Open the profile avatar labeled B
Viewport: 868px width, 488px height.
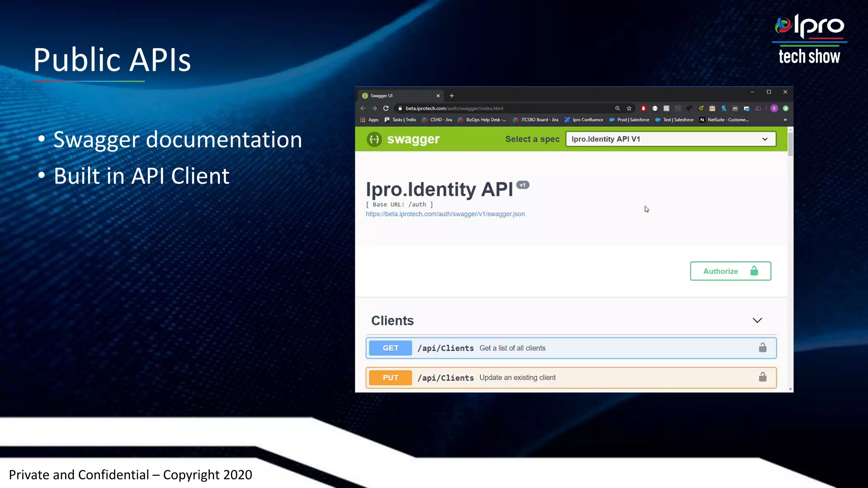[x=774, y=108]
